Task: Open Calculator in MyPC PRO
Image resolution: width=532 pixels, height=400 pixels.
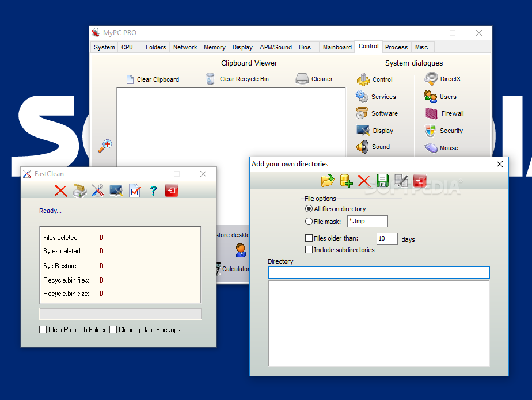Action: tap(233, 269)
